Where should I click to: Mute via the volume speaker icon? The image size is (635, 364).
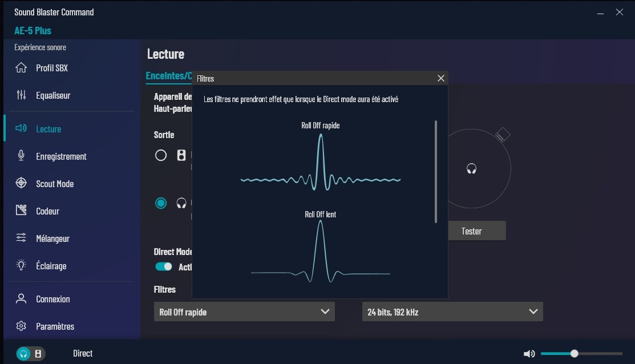coord(529,354)
